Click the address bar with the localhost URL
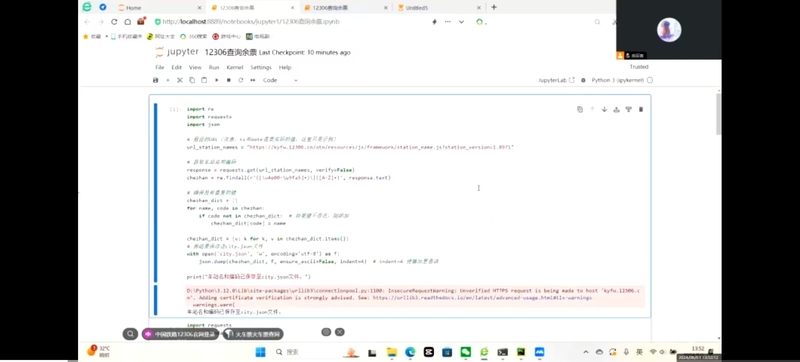The width and height of the screenshot is (800, 362). pos(250,22)
